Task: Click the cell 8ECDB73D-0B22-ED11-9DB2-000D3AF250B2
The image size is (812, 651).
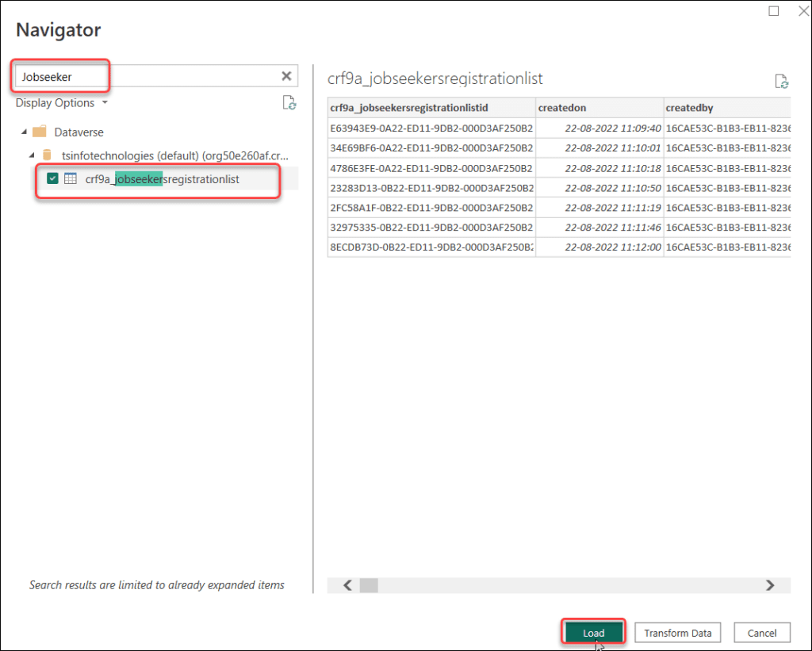Action: [x=431, y=247]
